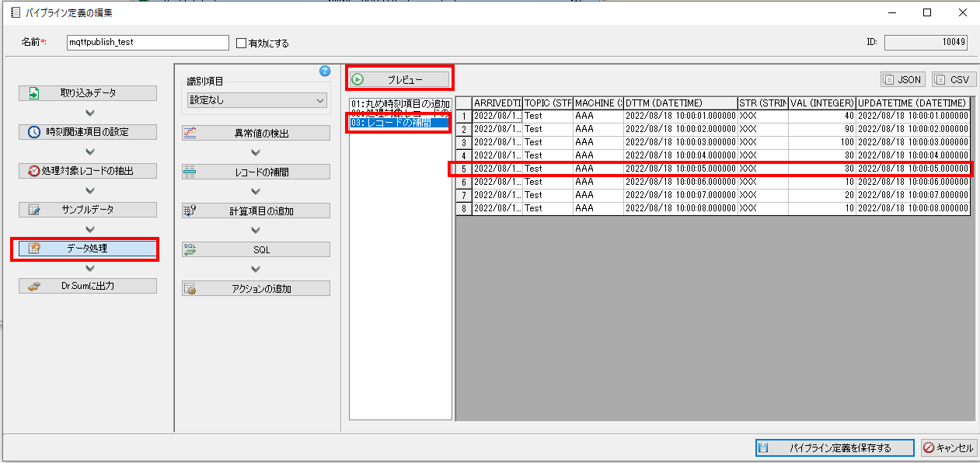This screenshot has width=980, height=463.
Task: Open 計算項目の追加 processing
Action: point(256,211)
